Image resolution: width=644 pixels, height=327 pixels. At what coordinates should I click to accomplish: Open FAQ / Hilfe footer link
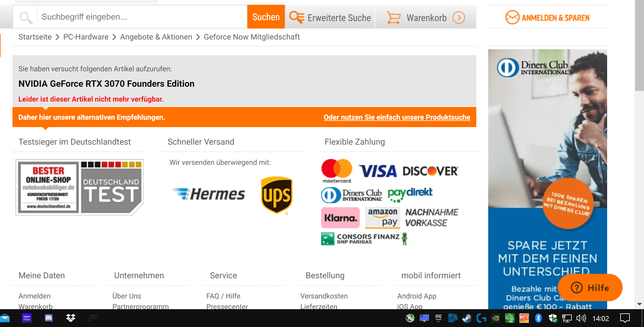pyautogui.click(x=223, y=296)
